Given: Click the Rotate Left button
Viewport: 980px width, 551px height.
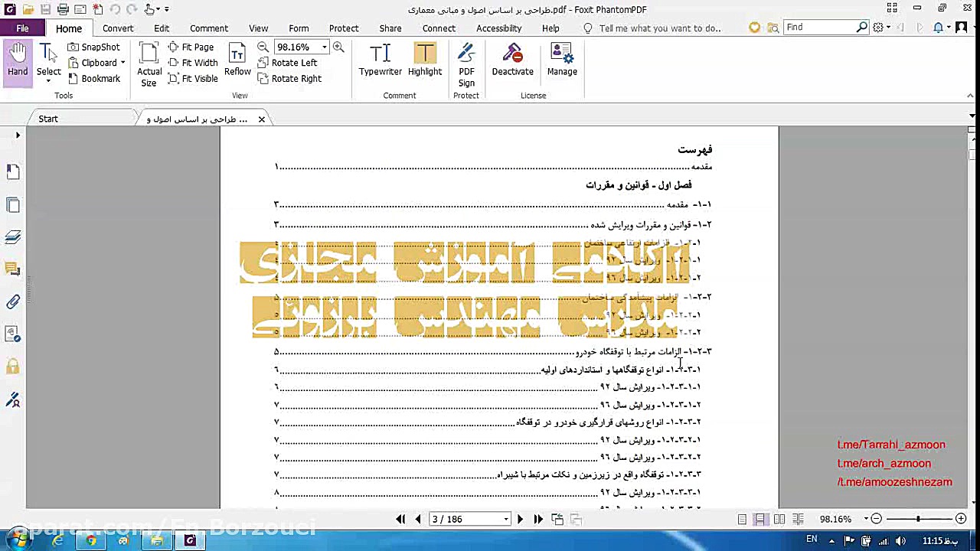Looking at the screenshot, I should pos(287,63).
